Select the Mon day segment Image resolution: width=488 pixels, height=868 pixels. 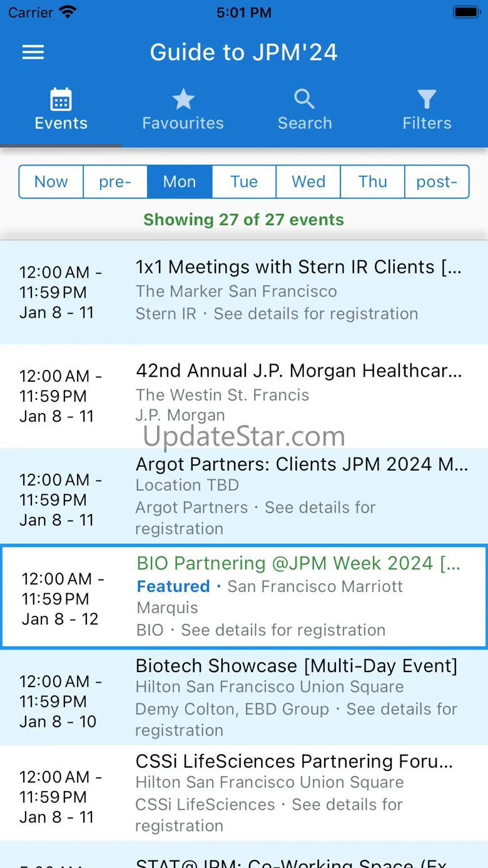pyautogui.click(x=180, y=182)
